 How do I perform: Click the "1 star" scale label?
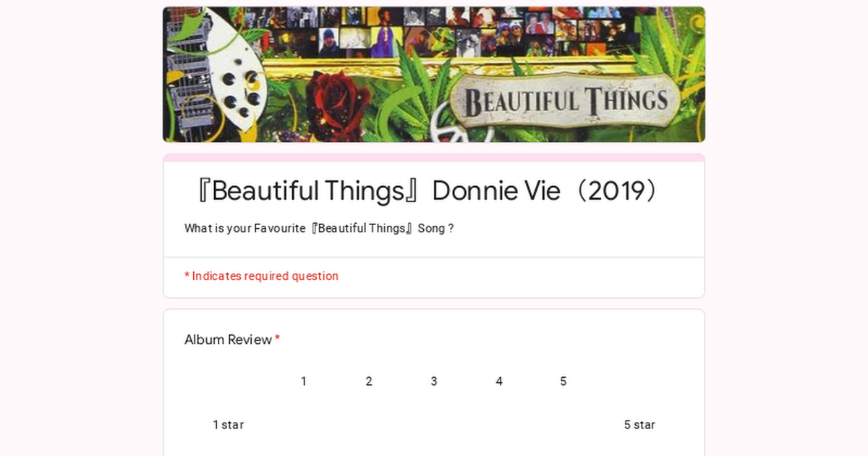[228, 425]
